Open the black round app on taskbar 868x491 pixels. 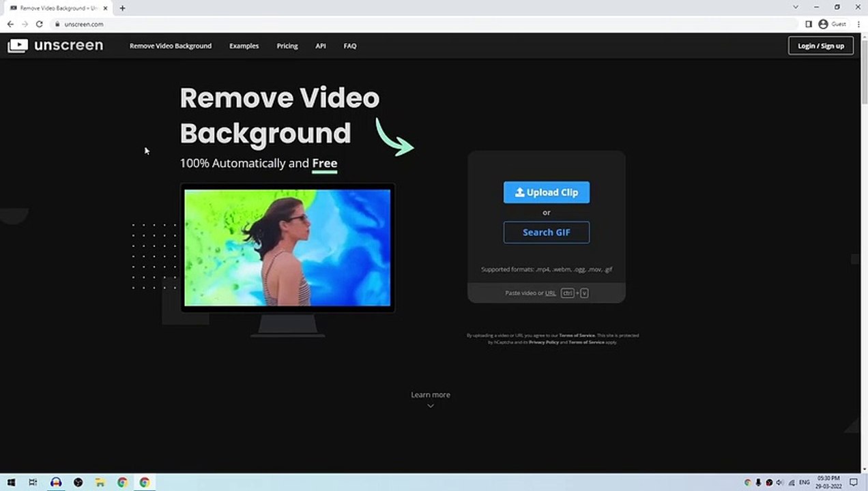click(x=78, y=482)
